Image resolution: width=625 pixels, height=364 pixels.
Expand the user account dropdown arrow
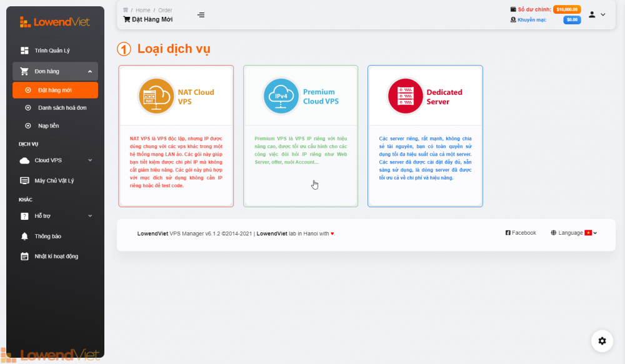pos(603,15)
